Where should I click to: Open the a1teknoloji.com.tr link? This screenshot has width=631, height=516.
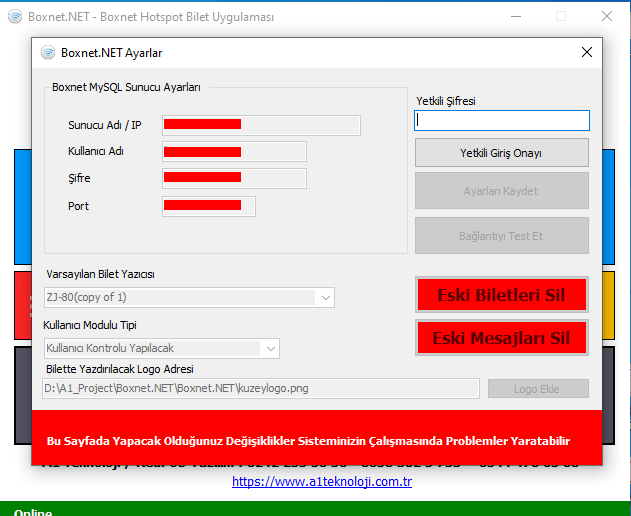(322, 481)
